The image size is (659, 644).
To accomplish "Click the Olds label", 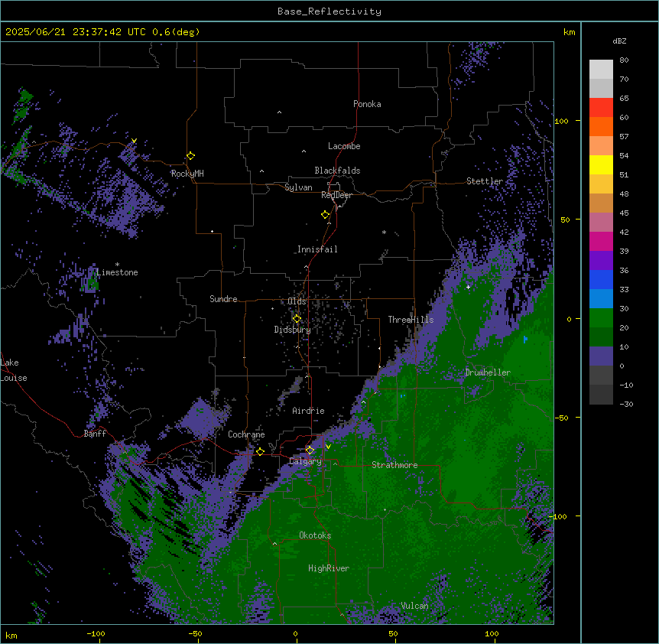I will tap(297, 301).
